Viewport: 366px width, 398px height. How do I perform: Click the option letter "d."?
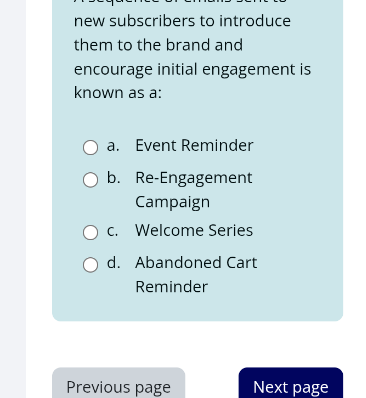click(113, 263)
